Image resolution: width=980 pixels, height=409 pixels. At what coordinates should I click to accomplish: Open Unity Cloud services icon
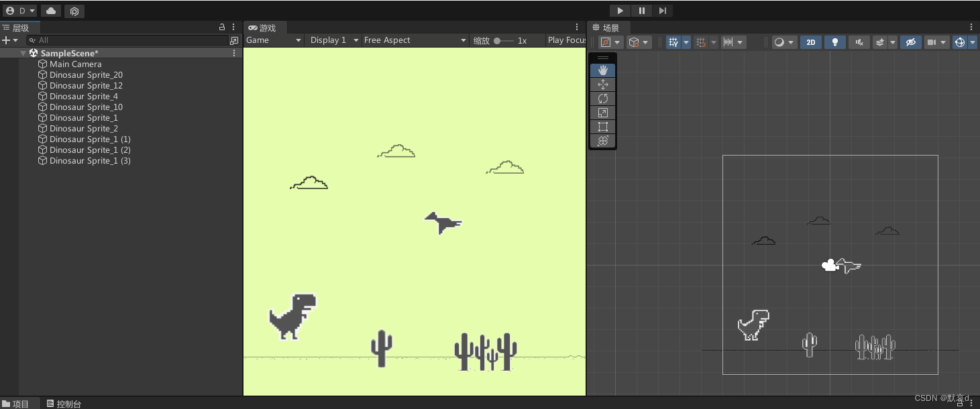click(51, 11)
